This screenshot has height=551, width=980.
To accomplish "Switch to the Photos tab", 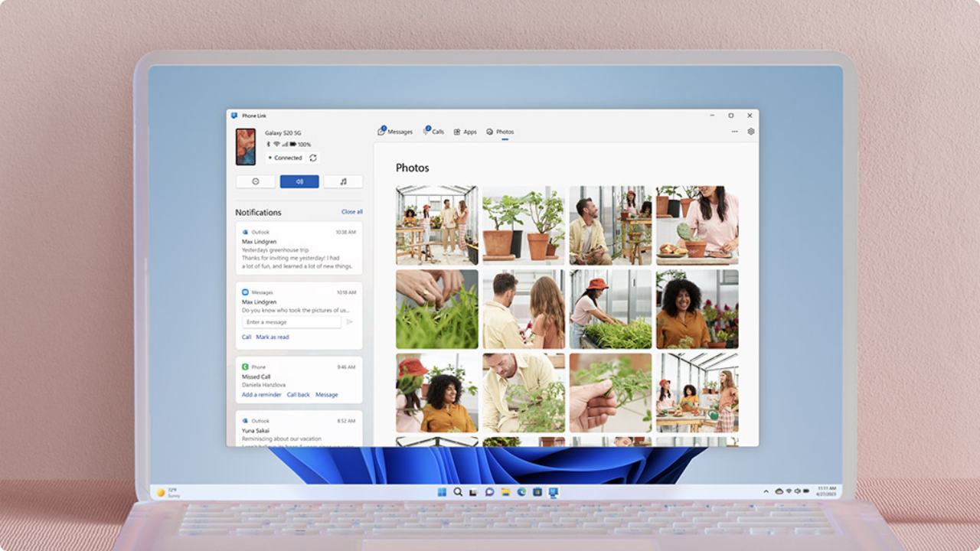I will point(498,131).
